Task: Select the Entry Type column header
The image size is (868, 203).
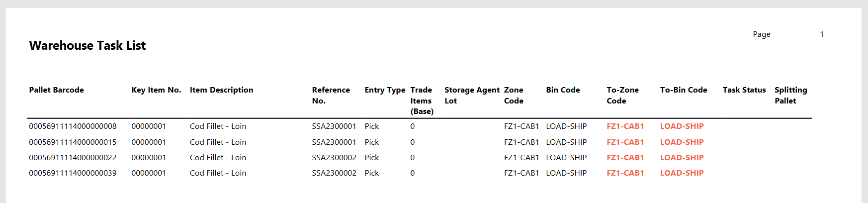Action: coord(385,90)
